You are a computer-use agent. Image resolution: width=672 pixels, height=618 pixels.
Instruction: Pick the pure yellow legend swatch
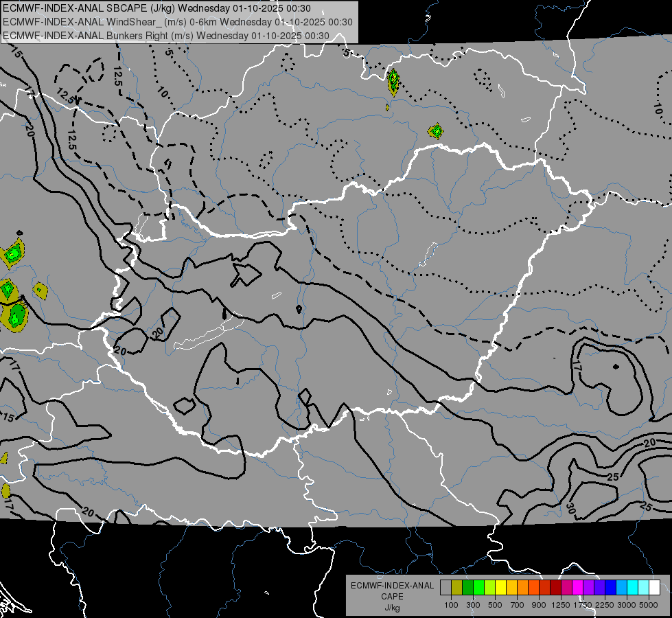500,588
